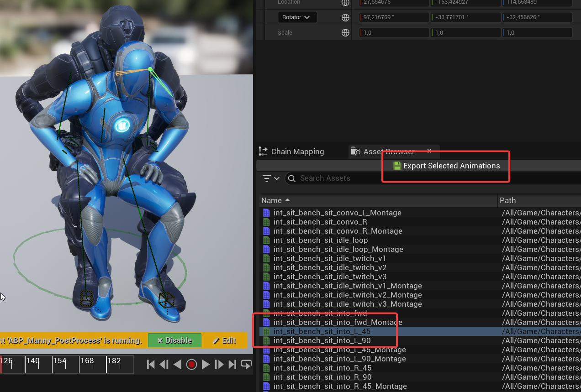Open the Rotator type dropdown
Screen dimensions: 581x392
click(x=296, y=17)
